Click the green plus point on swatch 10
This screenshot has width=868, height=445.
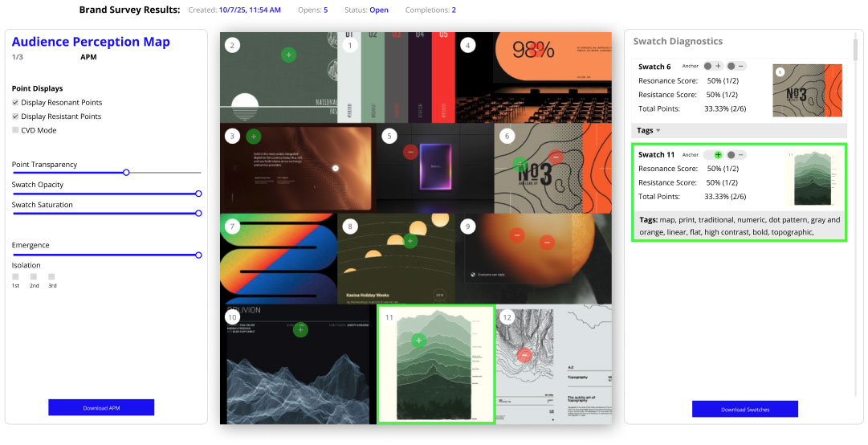point(300,329)
